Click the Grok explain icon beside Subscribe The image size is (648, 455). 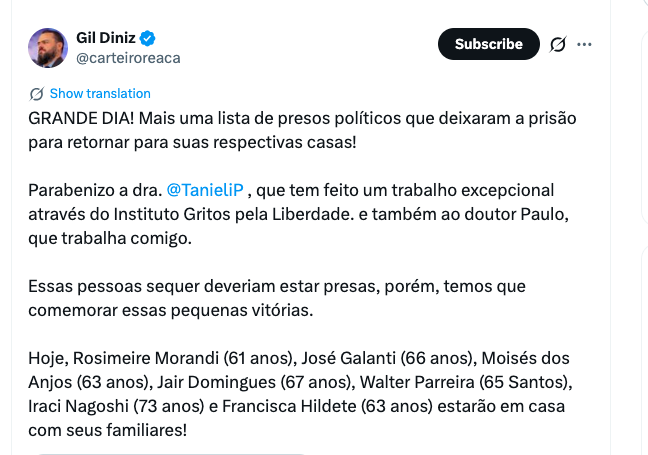click(558, 44)
